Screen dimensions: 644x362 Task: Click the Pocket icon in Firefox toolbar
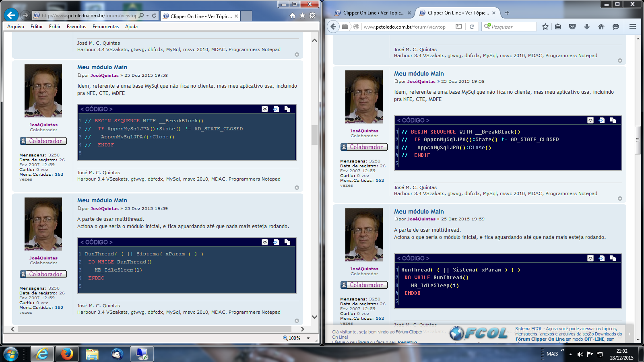572,27
